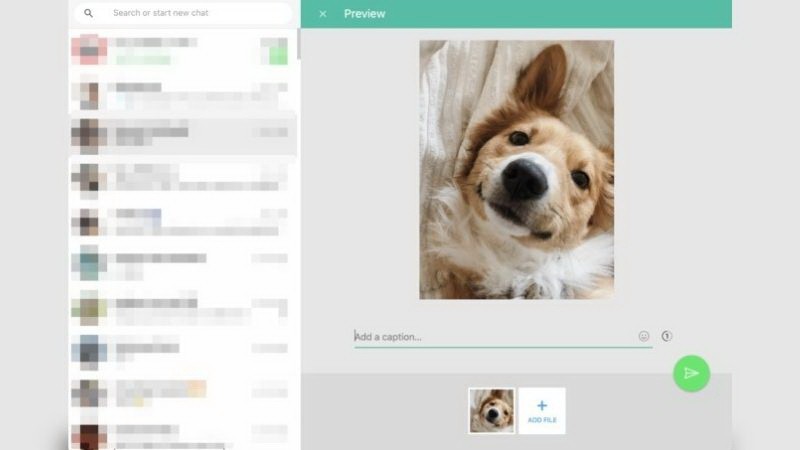
Task: Open the emoji picker smiley icon
Action: [644, 336]
